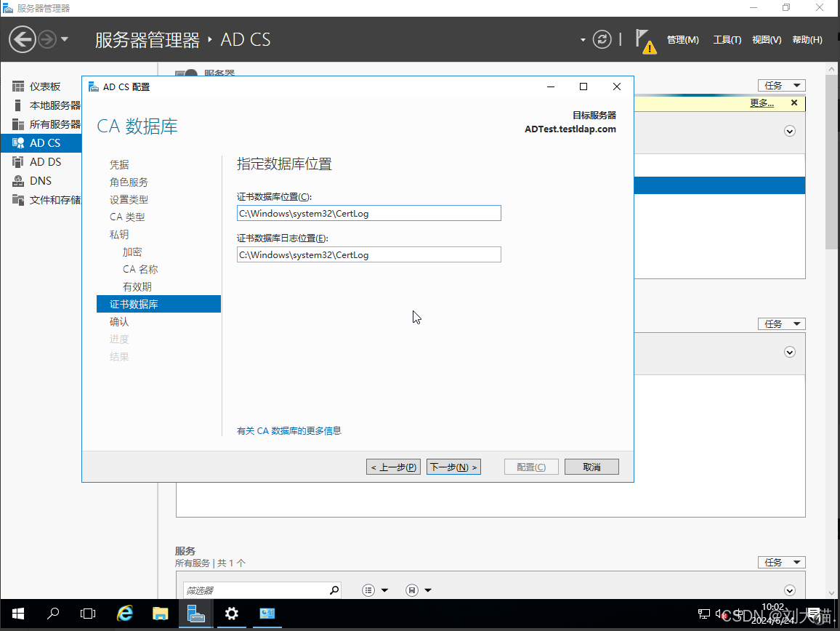
Task: Open taskbar search
Action: [53, 614]
